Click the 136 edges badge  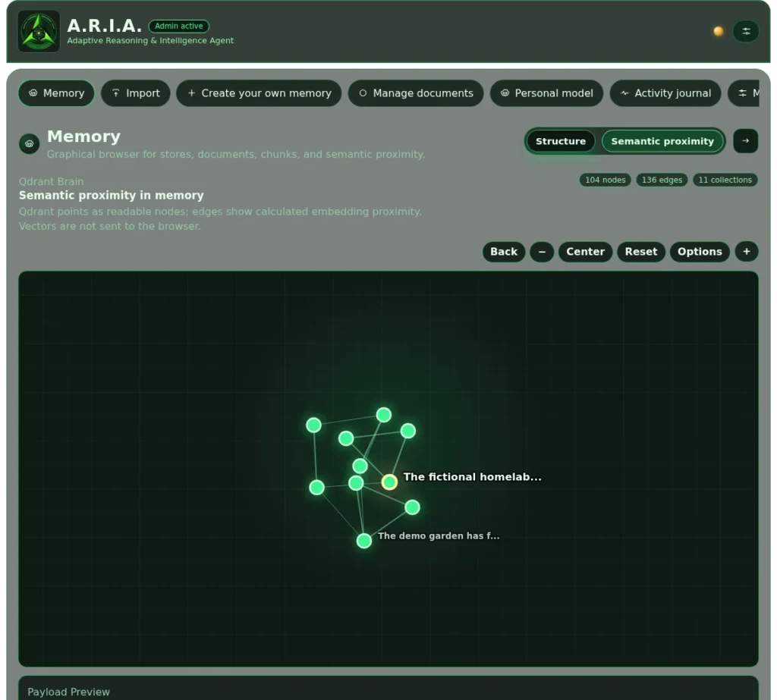click(662, 180)
